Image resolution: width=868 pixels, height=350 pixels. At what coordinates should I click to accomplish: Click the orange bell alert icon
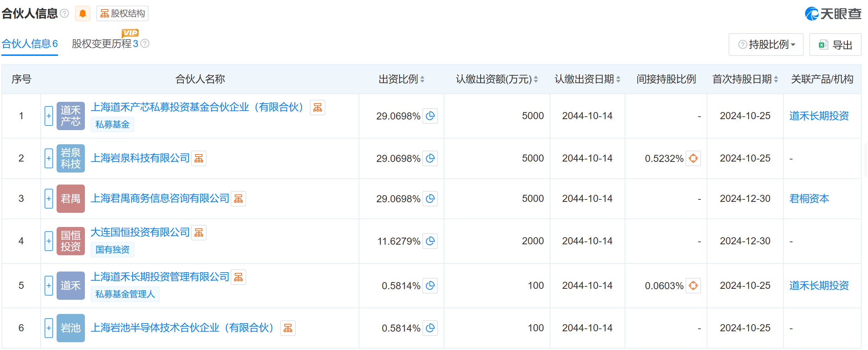[83, 13]
